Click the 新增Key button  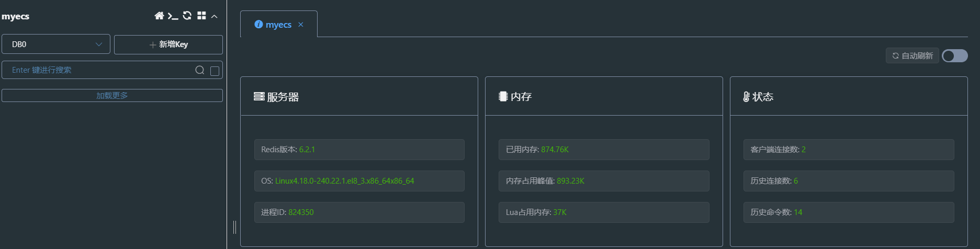point(168,44)
